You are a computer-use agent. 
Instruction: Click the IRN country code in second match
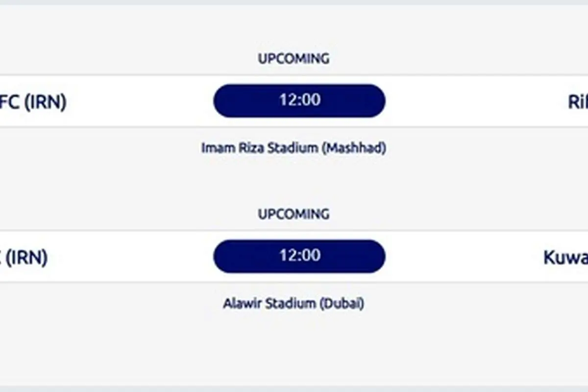pos(27,257)
